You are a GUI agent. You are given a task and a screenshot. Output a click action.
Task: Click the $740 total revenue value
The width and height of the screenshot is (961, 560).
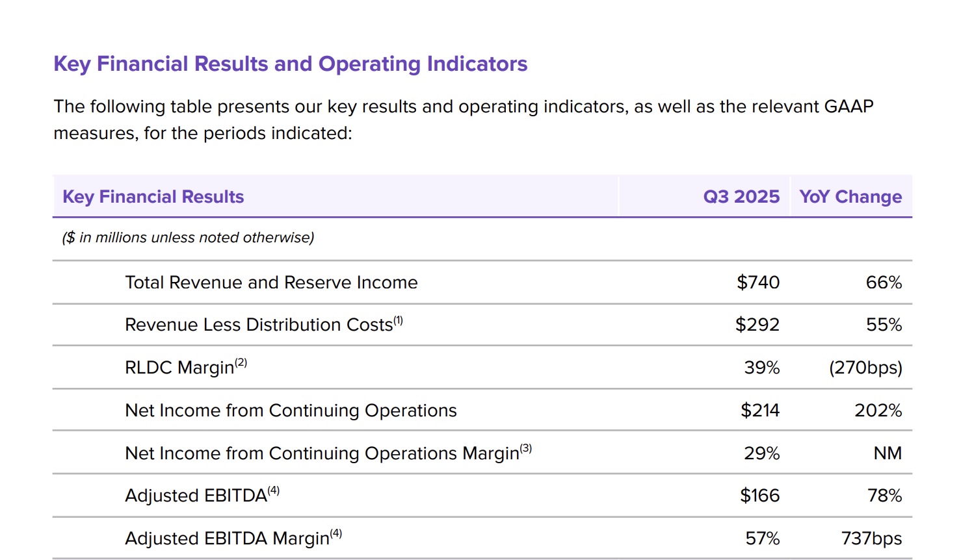point(758,283)
